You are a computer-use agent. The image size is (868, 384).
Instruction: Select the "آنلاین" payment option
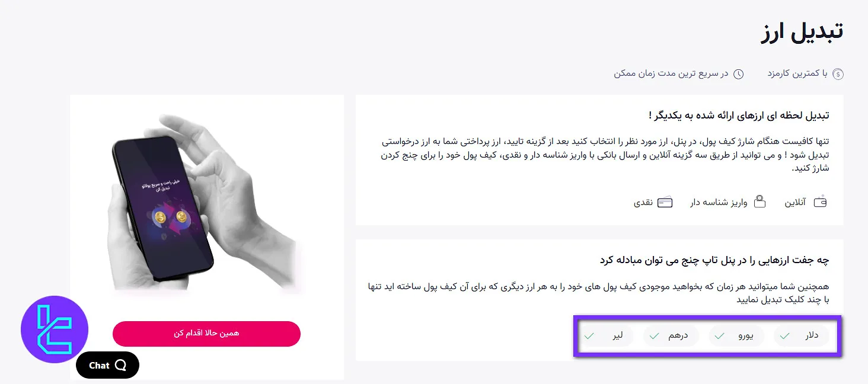tap(800, 201)
